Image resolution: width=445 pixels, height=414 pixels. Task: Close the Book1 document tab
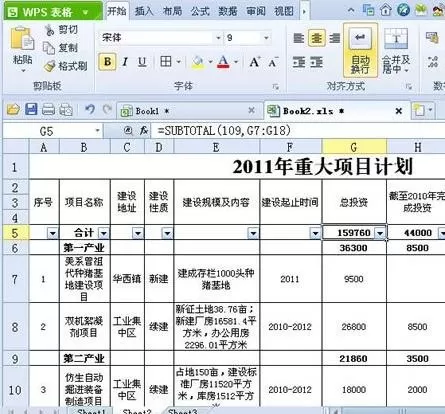[252, 110]
